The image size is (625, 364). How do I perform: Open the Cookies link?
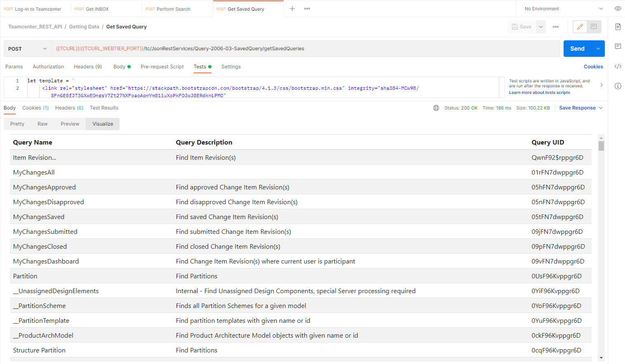tap(593, 67)
